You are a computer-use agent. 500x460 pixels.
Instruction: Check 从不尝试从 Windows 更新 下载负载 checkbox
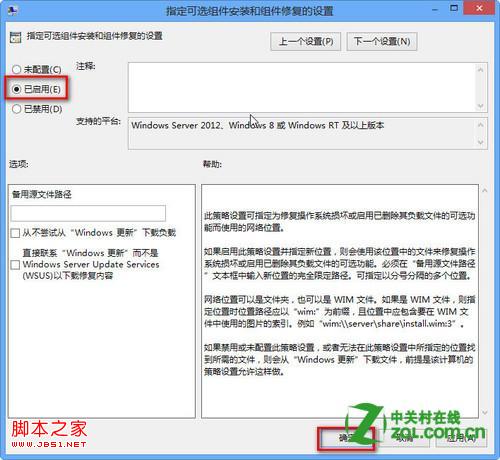pos(15,233)
